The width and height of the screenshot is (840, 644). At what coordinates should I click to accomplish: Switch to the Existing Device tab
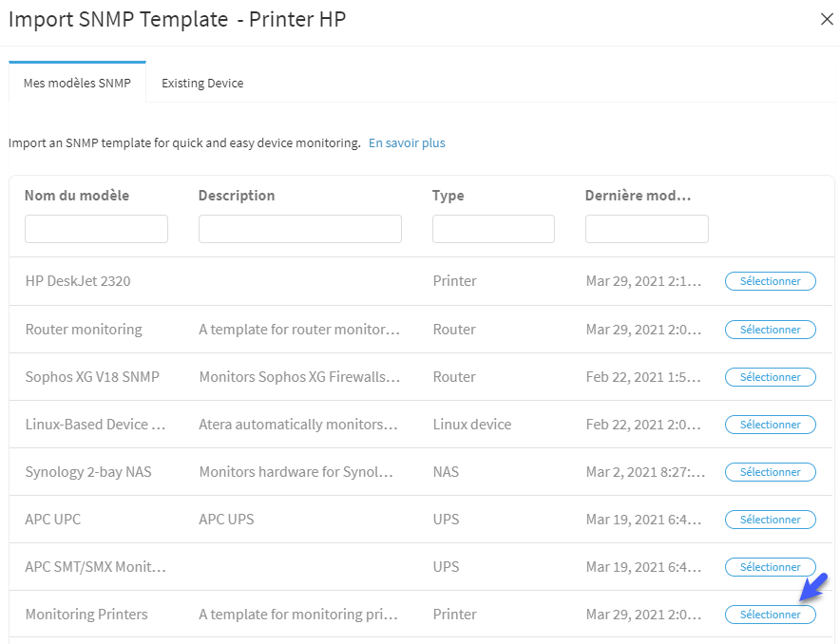(202, 83)
